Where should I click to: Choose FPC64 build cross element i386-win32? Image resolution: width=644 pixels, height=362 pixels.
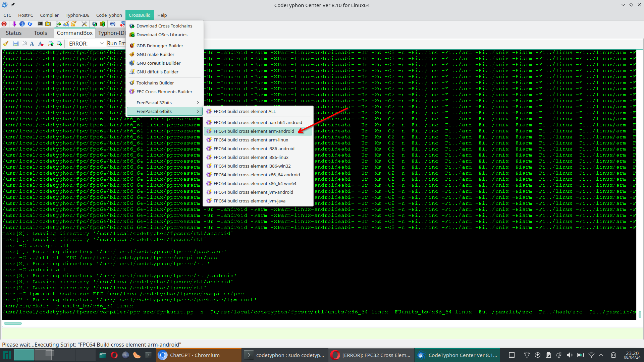point(258,166)
